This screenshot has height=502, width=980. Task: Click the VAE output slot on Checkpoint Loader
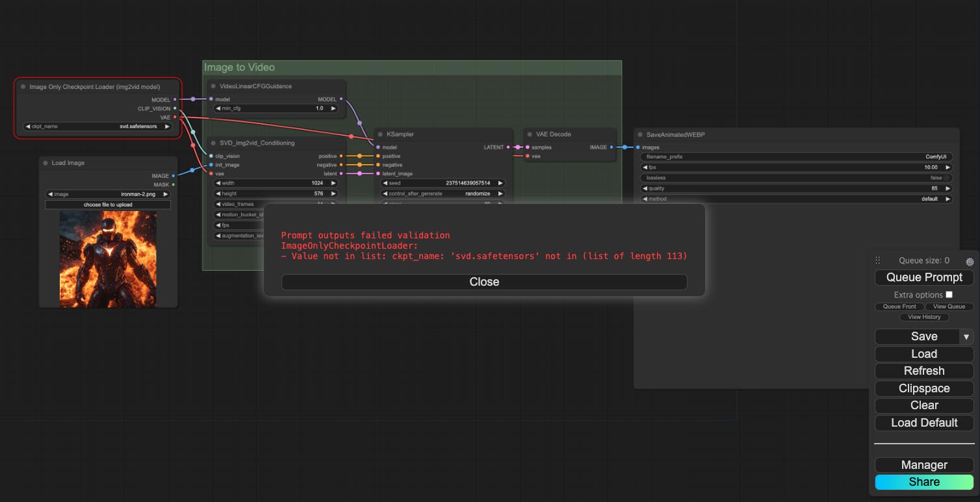pyautogui.click(x=175, y=117)
